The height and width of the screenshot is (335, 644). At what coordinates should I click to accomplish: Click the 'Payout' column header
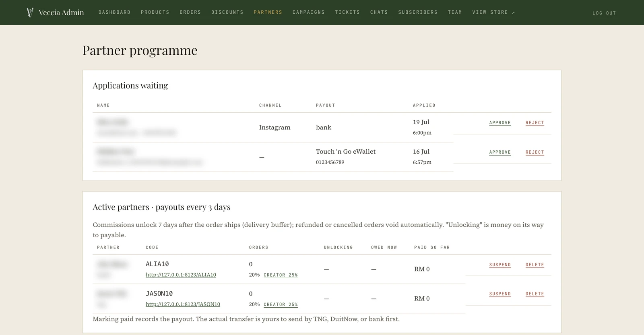325,105
